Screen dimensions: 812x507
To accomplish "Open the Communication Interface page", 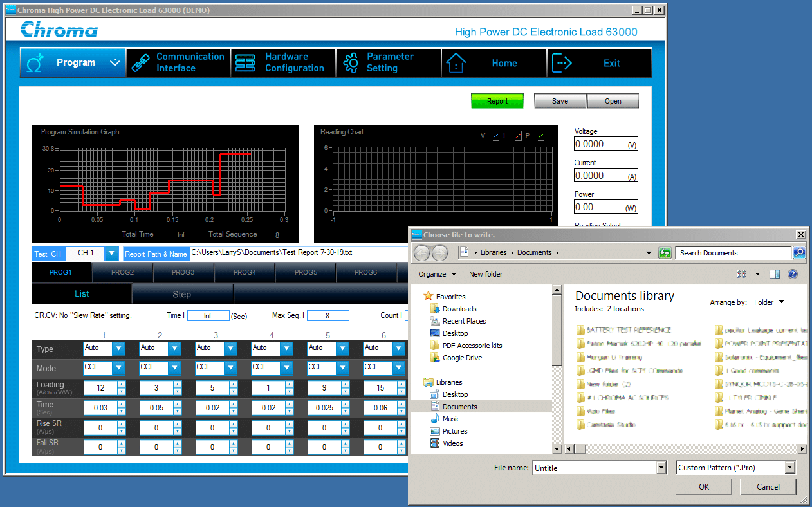I will (178, 62).
